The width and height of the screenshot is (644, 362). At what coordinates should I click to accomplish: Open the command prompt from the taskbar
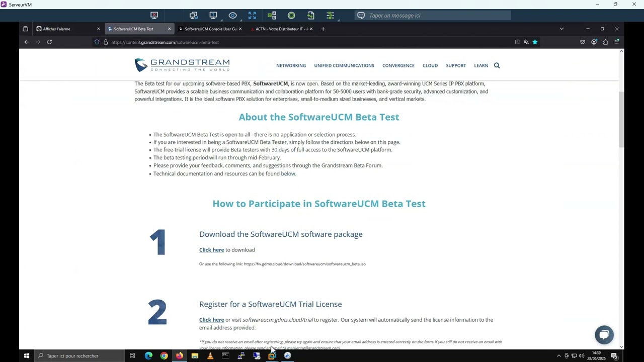point(226,356)
